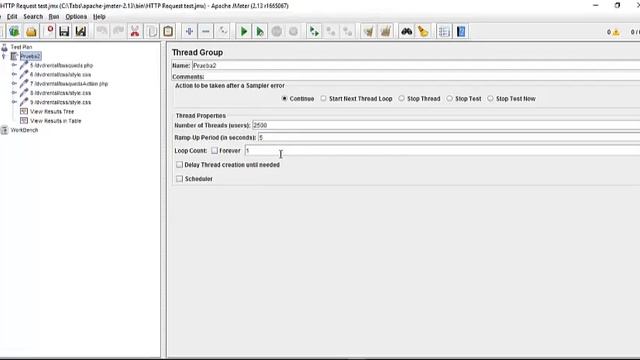Expand the 9 /dvdrental/css/style.css request node
The height and width of the screenshot is (360, 640).
pyautogui.click(x=14, y=102)
